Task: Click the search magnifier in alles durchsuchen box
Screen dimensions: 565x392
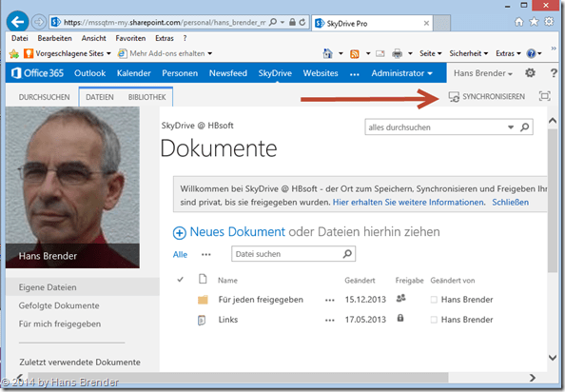Action: click(x=525, y=127)
